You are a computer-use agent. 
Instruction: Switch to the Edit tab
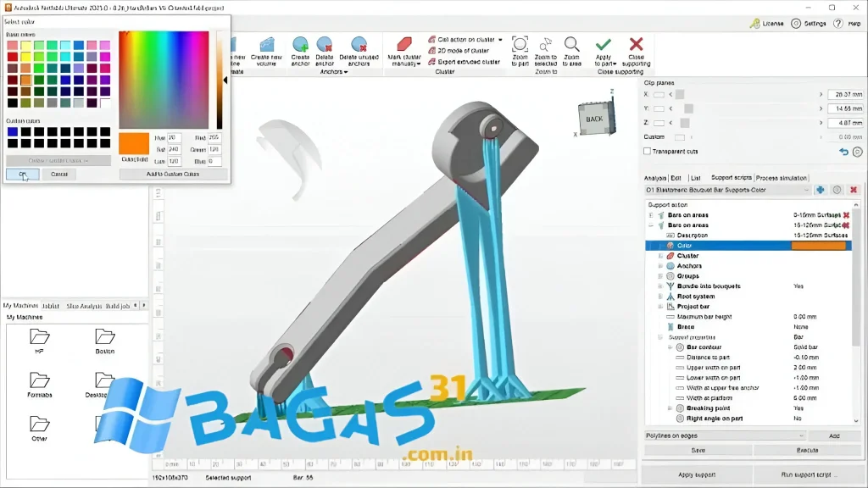(676, 178)
